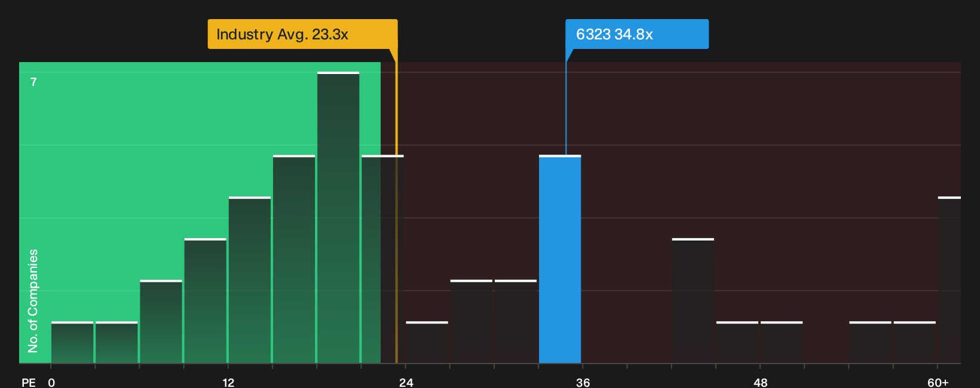This screenshot has height=388, width=980.
Task: Click the x-axis label 60+
Action: click(938, 382)
